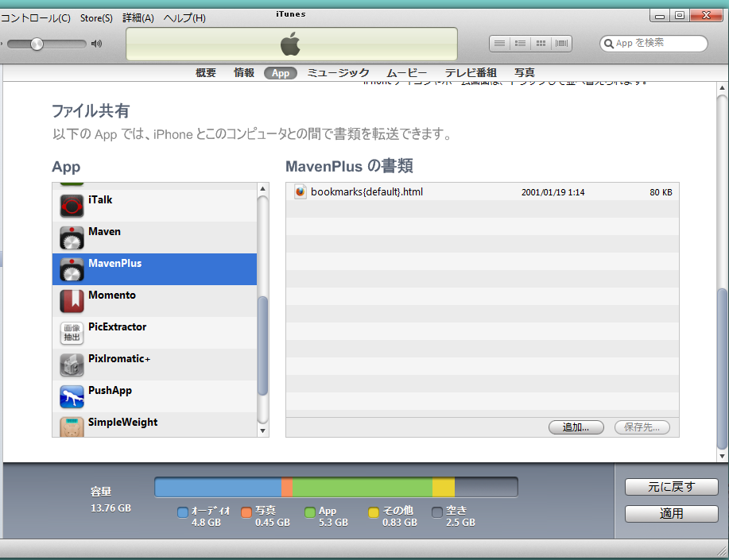Click the green App capacity segment
Image resolution: width=729 pixels, height=560 pixels.
(x=363, y=488)
